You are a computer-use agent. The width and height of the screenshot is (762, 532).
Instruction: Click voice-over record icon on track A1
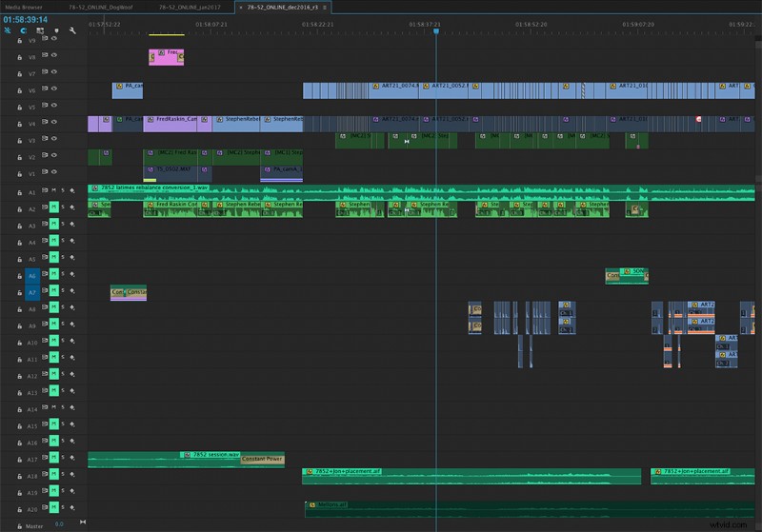[72, 190]
